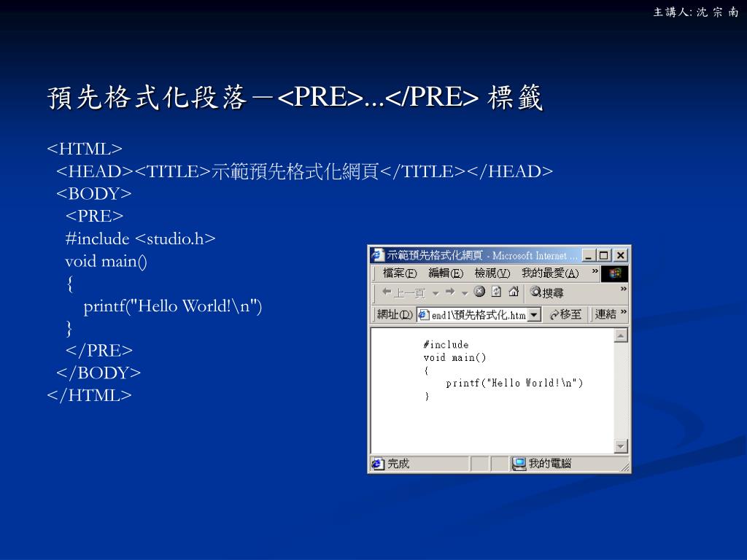This screenshot has width=747, height=560.
Task: Click the Stop loading icon
Action: (x=480, y=292)
